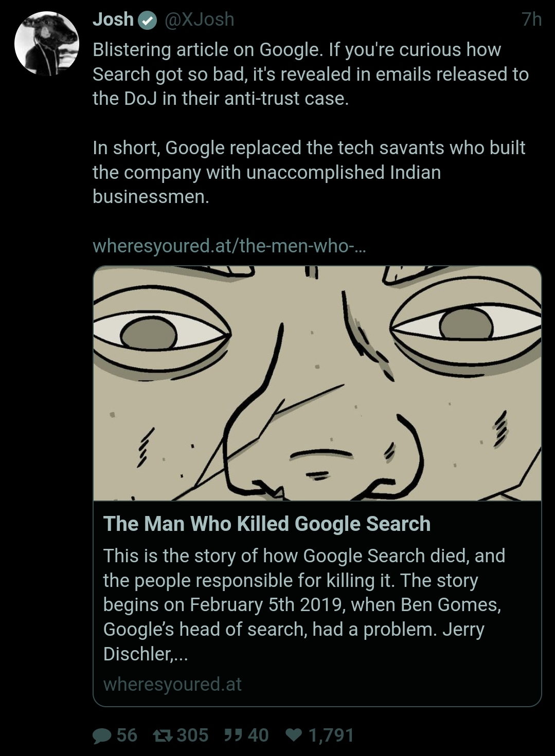555x756 pixels.
Task: Tap the reply speech bubble icon
Action: coord(101,735)
